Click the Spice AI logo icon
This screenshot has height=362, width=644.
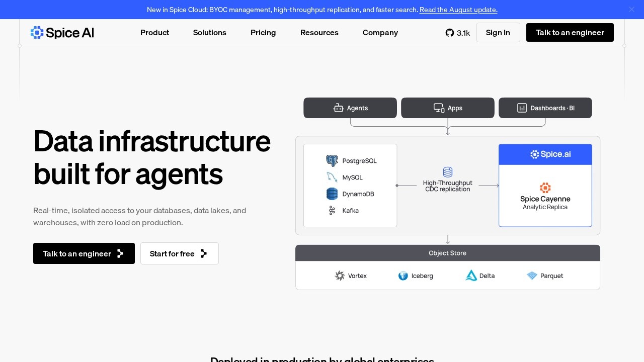coord(37,33)
